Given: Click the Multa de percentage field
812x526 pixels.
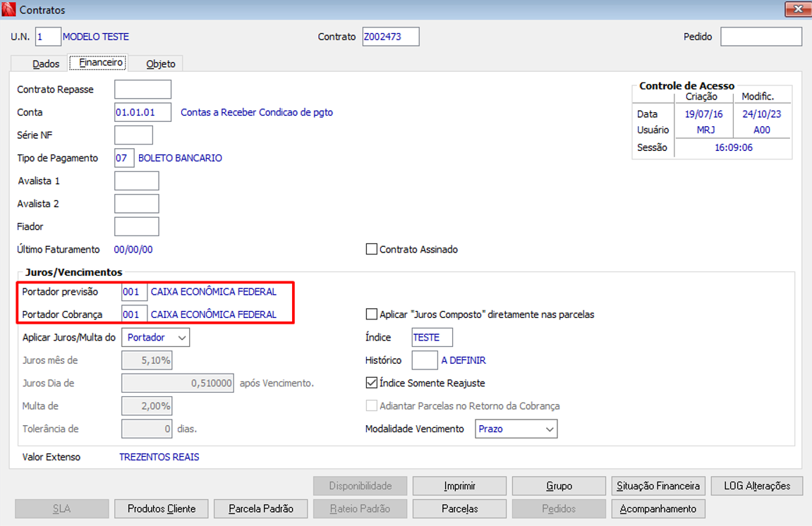Looking at the screenshot, I should (147, 405).
